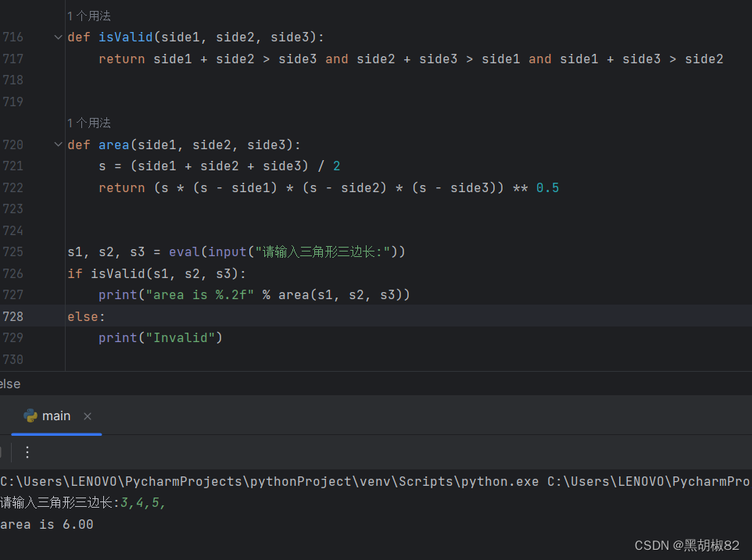Click the Python icon on the main run tab
The height and width of the screenshot is (560, 752).
[x=30, y=416]
